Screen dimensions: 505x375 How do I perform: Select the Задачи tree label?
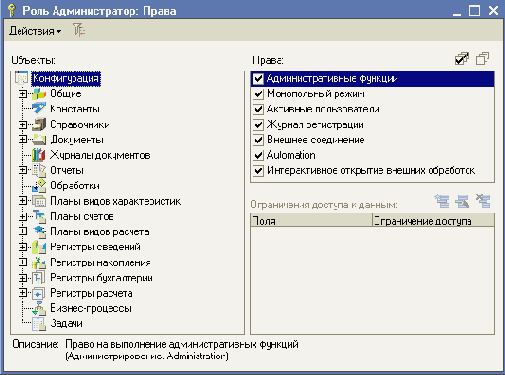click(x=66, y=323)
